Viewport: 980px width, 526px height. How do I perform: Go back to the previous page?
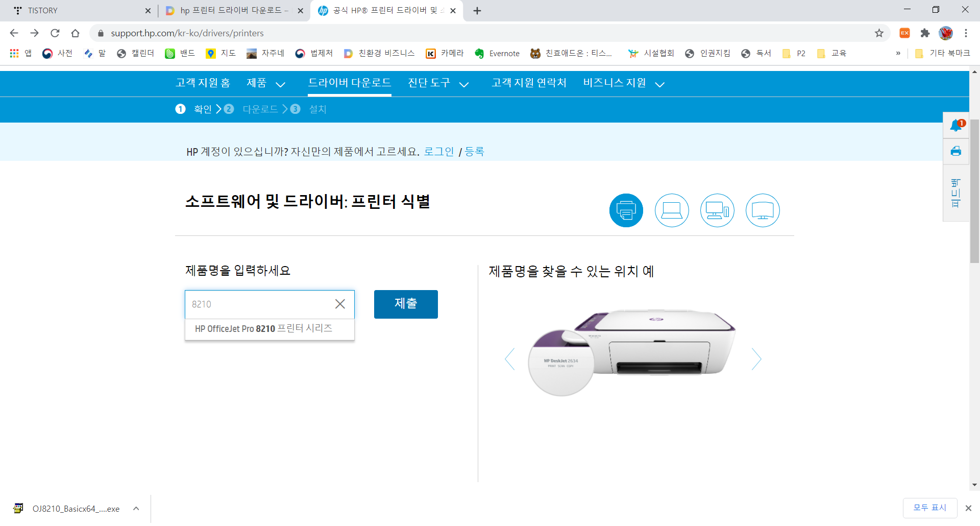14,33
